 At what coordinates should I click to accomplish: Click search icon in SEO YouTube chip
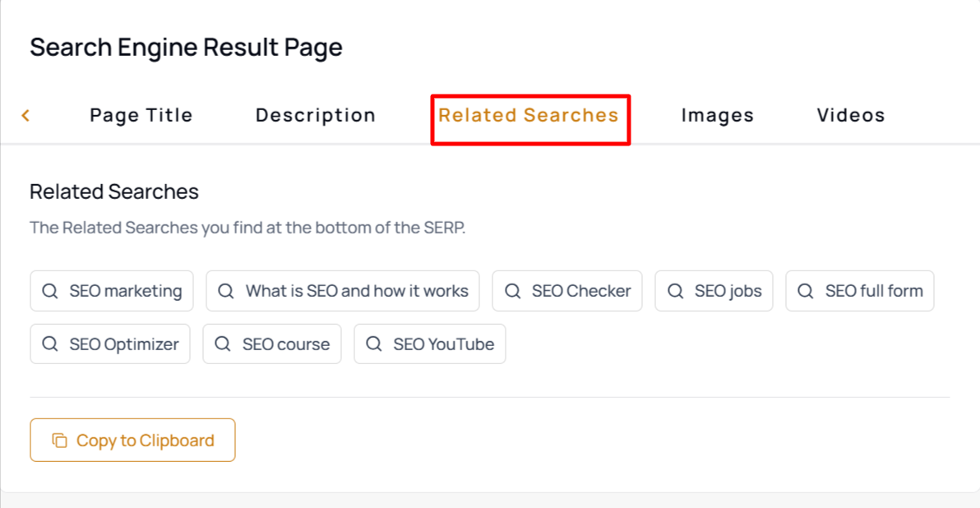point(374,344)
